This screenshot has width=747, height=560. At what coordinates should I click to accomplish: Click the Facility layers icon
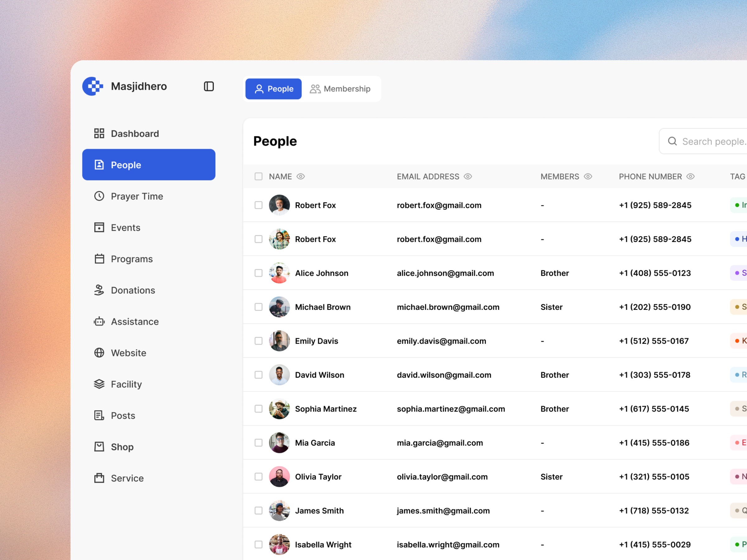(x=99, y=384)
